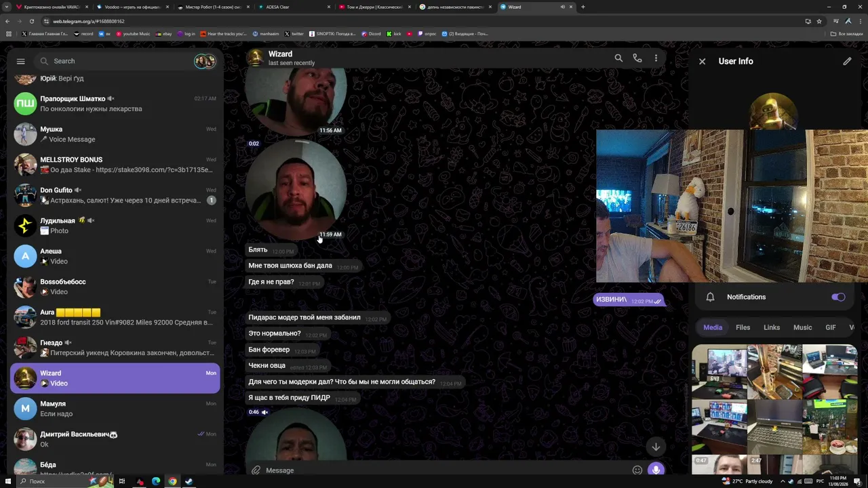Viewport: 868px width, 488px height.
Task: Open the Bossобъебосс chat
Action: 115,287
